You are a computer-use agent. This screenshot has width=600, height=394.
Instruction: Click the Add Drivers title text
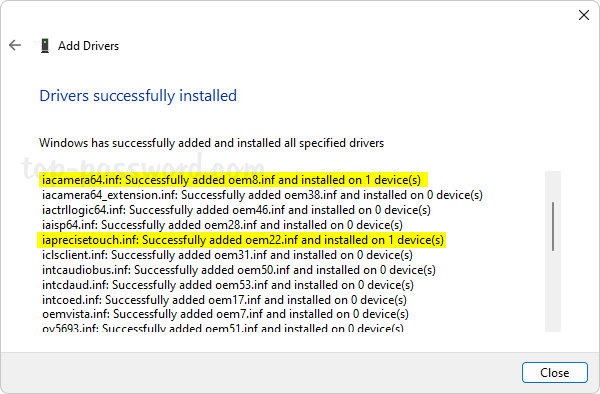coord(88,46)
